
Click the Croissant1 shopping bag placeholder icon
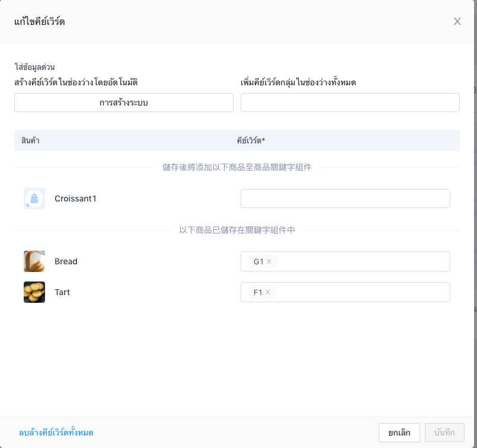click(34, 199)
